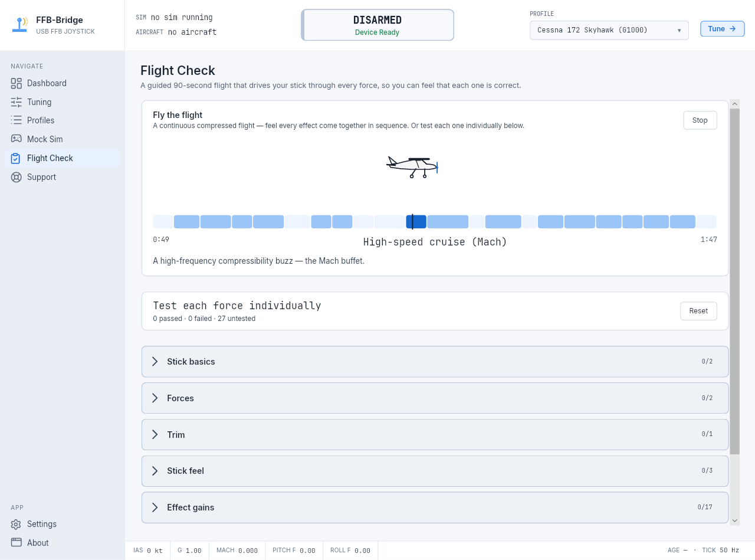The height and width of the screenshot is (560, 755).
Task: Click the 'Fly the flight' heading
Action: [x=178, y=115]
